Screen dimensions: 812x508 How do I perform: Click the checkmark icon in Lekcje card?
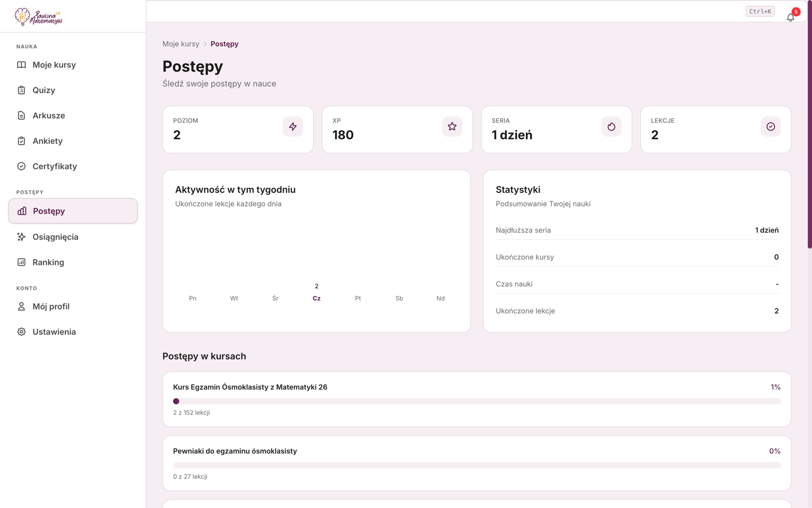click(771, 126)
